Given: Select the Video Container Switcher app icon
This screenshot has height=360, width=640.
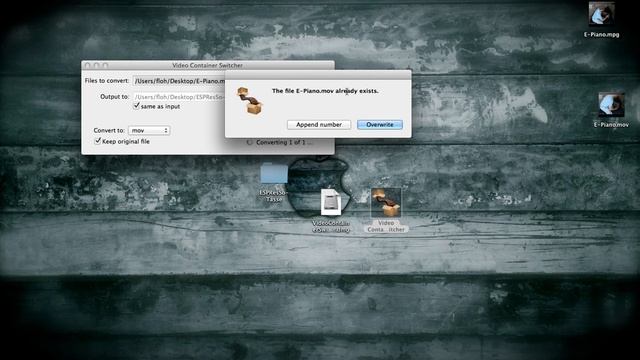Looking at the screenshot, I should tap(386, 202).
